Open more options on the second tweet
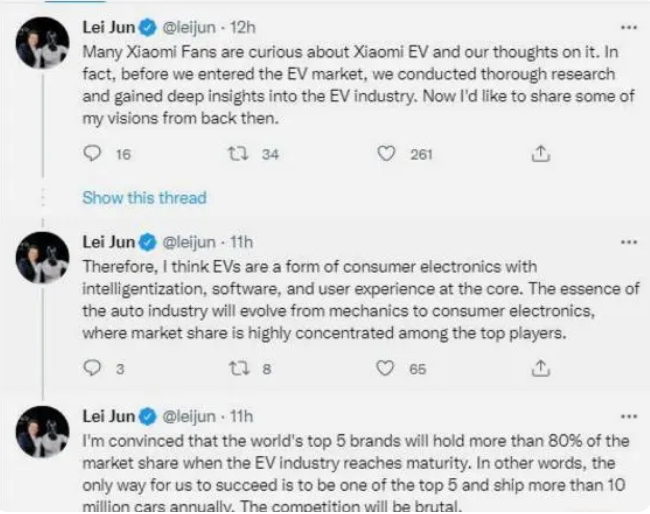Screen dimensions: 650x514 629,242
